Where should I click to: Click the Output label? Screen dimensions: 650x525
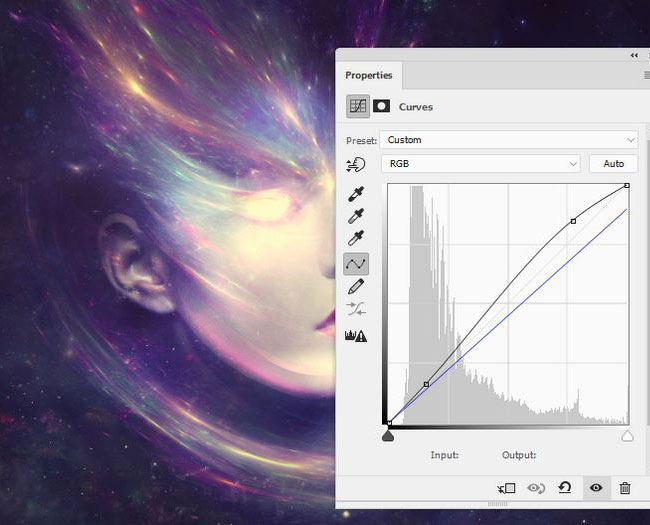click(x=519, y=455)
